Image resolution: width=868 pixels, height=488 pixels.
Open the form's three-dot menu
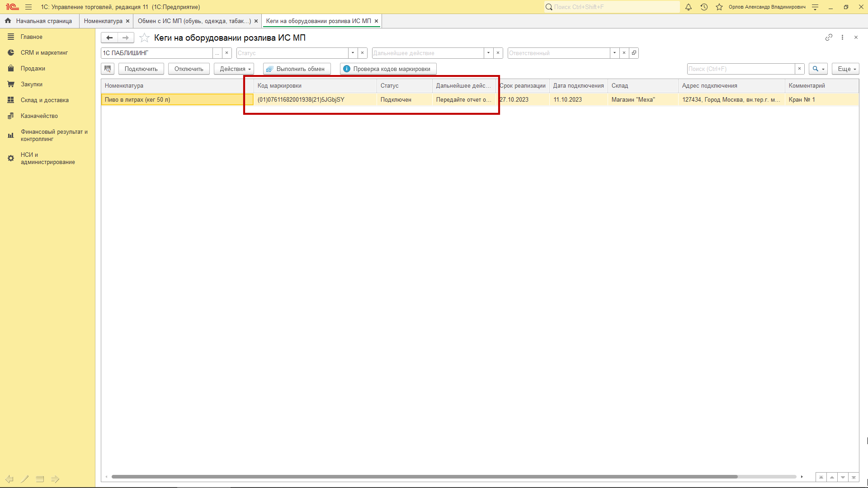point(842,38)
